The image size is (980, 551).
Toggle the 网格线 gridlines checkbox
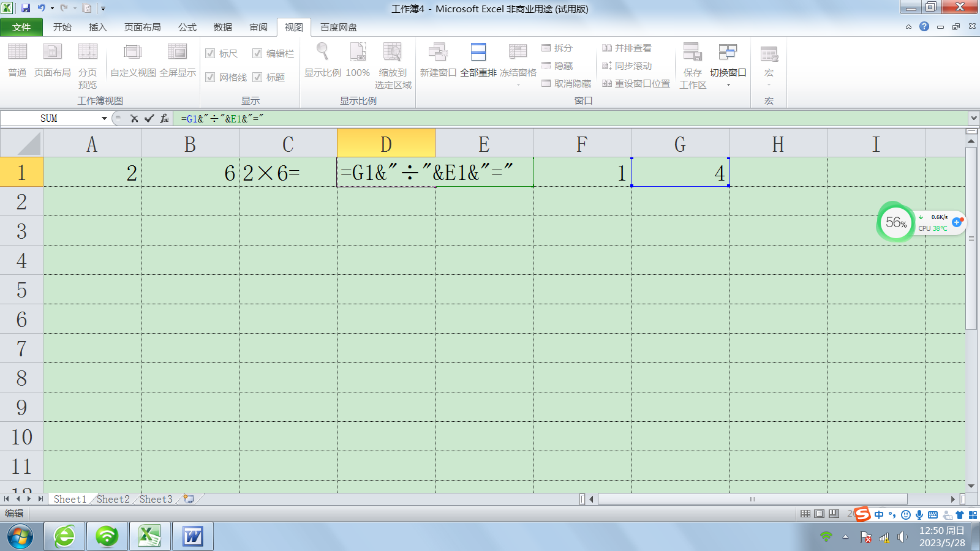click(x=210, y=77)
